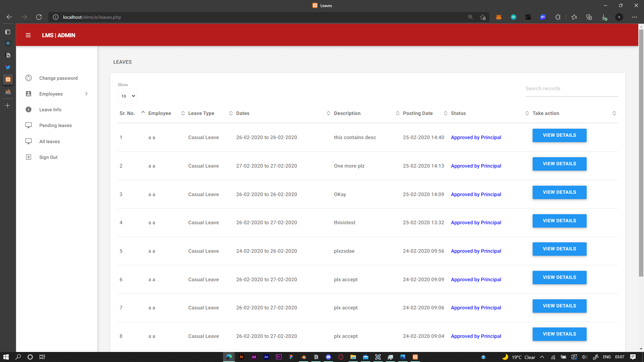Expand the Employees submenu chevron
Image resolution: width=644 pixels, height=362 pixels.
pos(86,94)
